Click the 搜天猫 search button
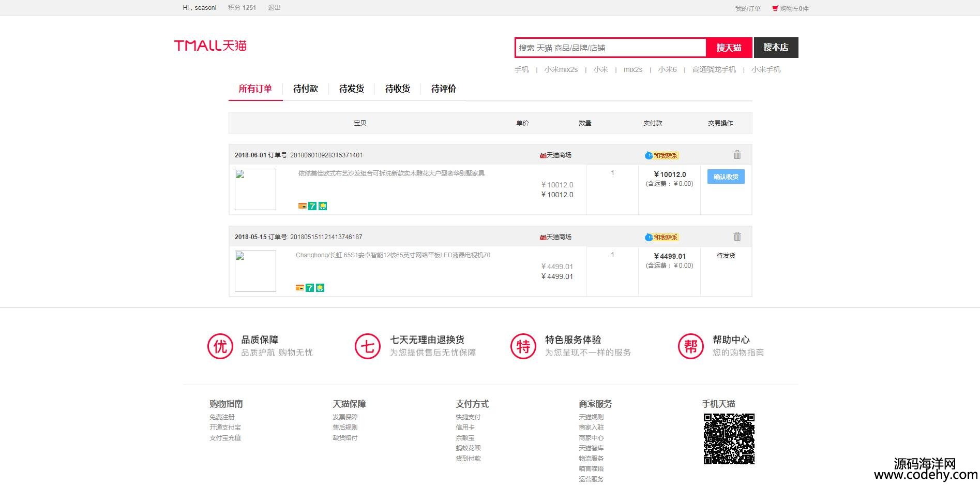 tap(729, 48)
